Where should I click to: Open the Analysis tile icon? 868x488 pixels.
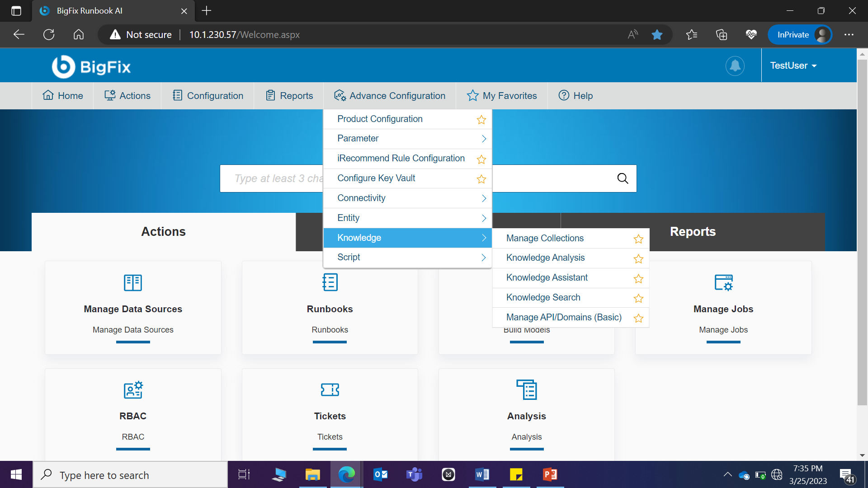tap(527, 389)
